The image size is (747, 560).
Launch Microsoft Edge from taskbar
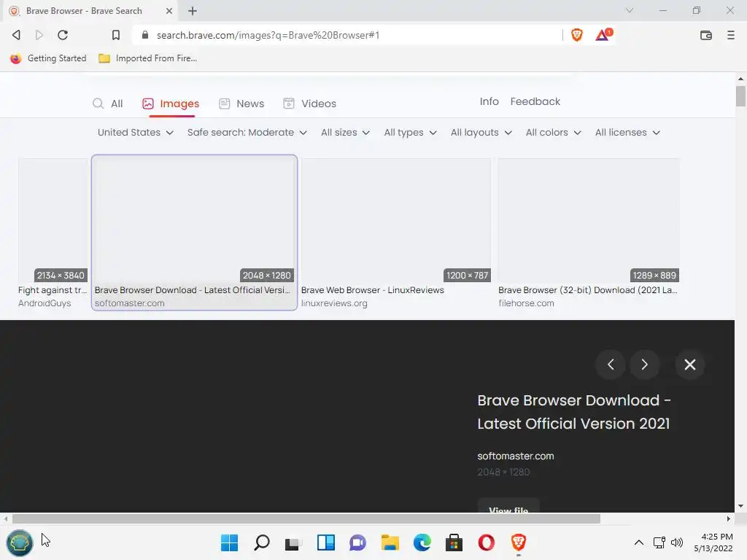[x=422, y=542]
